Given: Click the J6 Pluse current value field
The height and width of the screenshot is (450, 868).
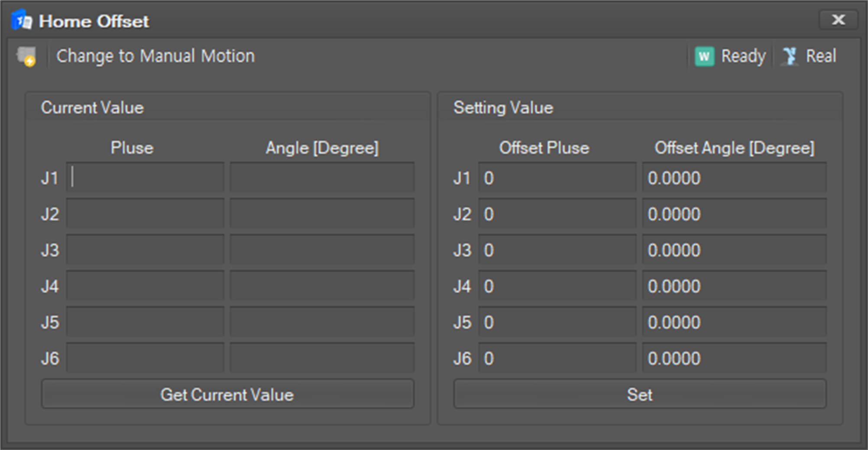Looking at the screenshot, I should [145, 358].
